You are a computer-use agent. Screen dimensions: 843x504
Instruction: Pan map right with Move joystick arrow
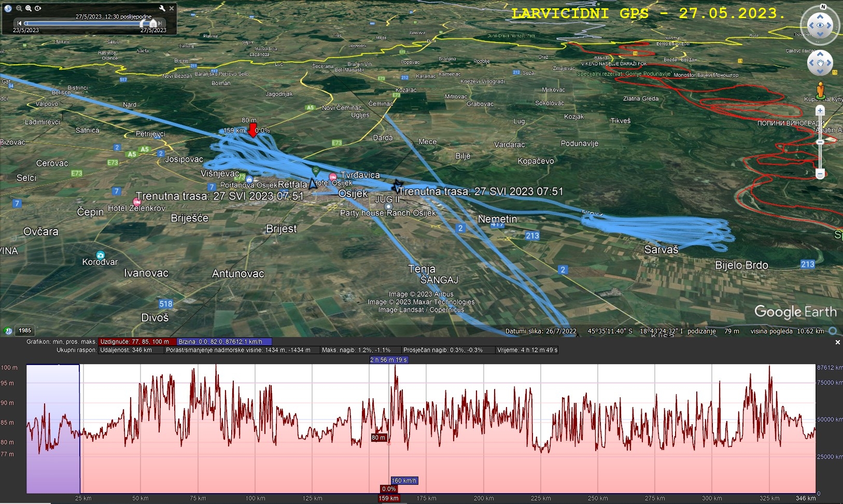point(829,63)
